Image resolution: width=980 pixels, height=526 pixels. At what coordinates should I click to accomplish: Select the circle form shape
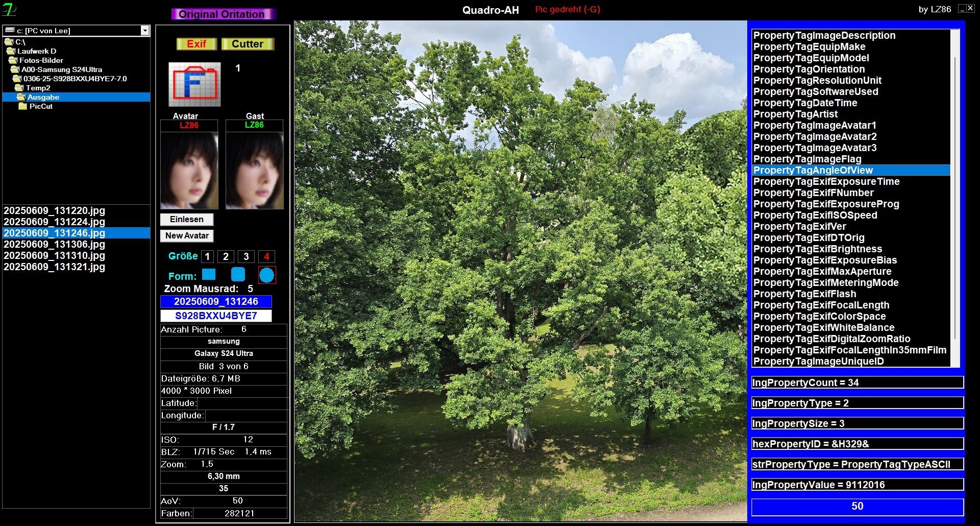(x=266, y=275)
